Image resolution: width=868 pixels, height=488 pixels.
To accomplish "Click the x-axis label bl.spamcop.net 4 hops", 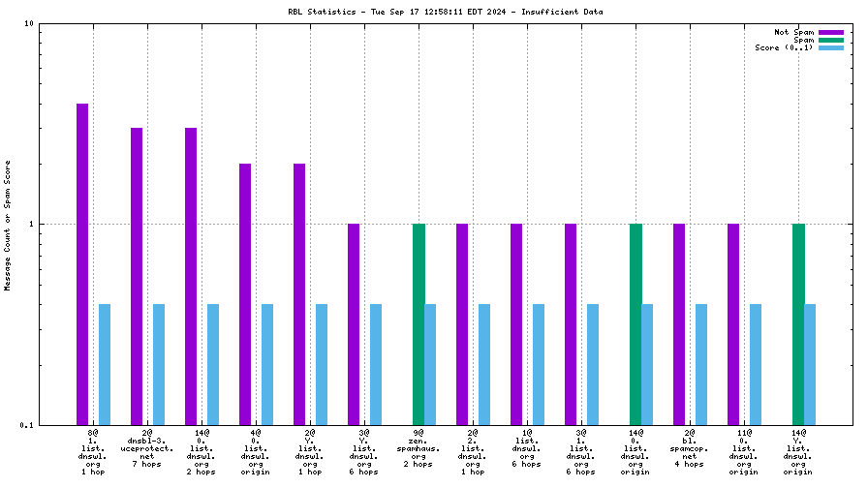I will click(x=690, y=448).
